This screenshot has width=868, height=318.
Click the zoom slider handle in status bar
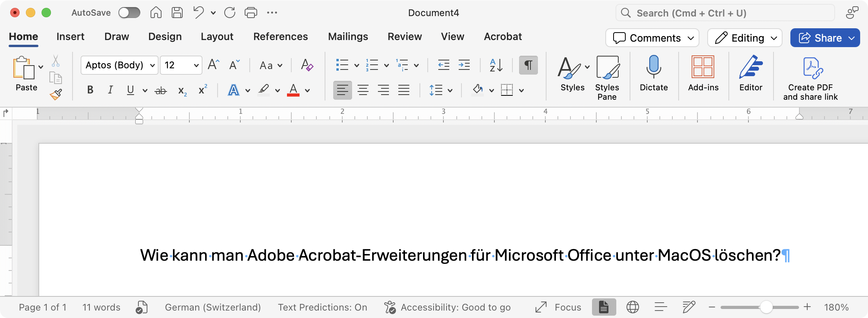pos(766,307)
